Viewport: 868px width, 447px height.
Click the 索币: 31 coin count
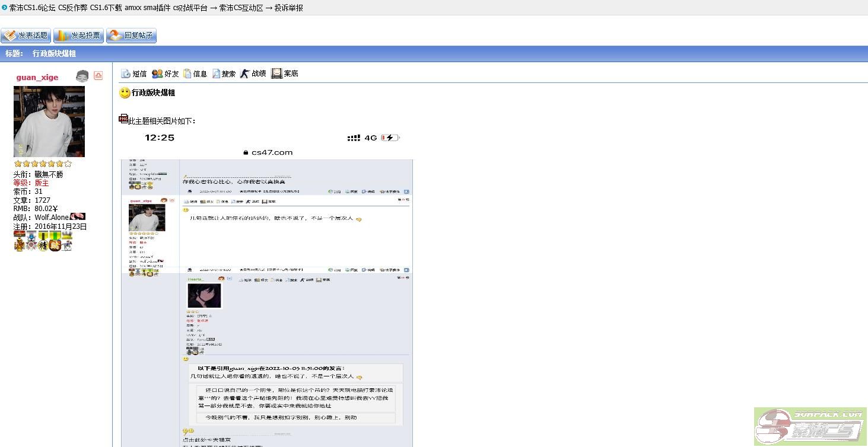click(x=28, y=191)
